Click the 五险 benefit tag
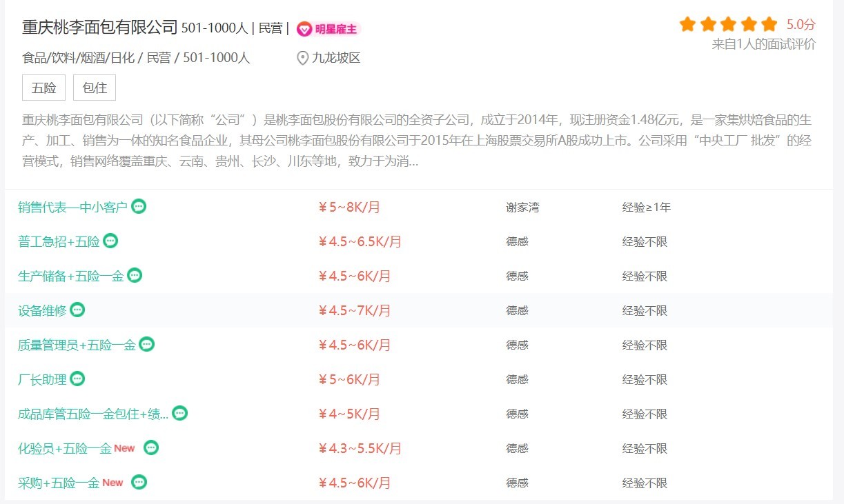Screen dimensions: 844x504 [x=44, y=88]
